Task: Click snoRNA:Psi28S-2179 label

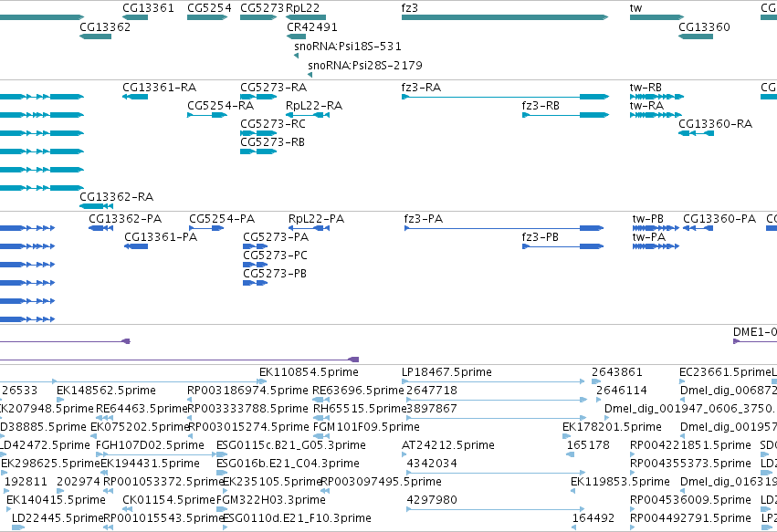Action: [x=364, y=66]
